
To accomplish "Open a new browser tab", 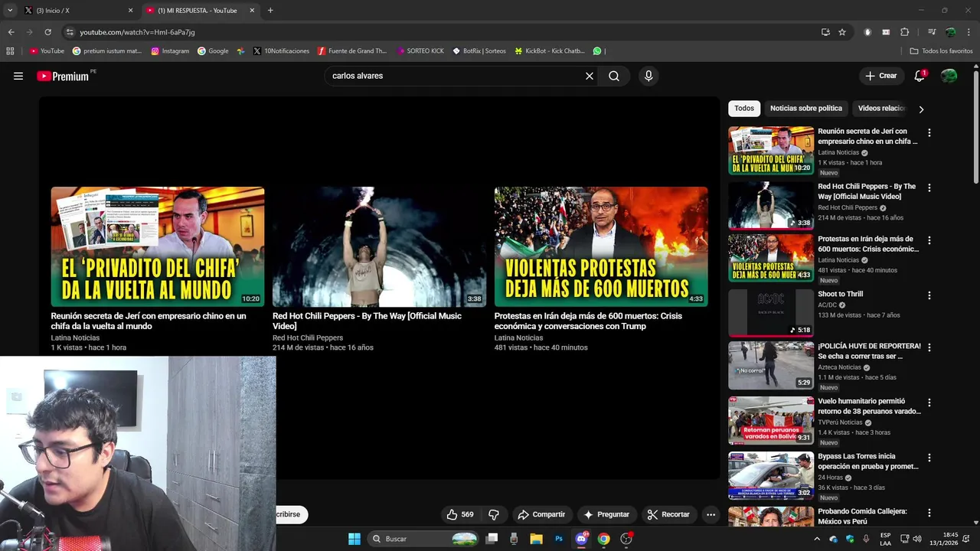I will coord(270,11).
